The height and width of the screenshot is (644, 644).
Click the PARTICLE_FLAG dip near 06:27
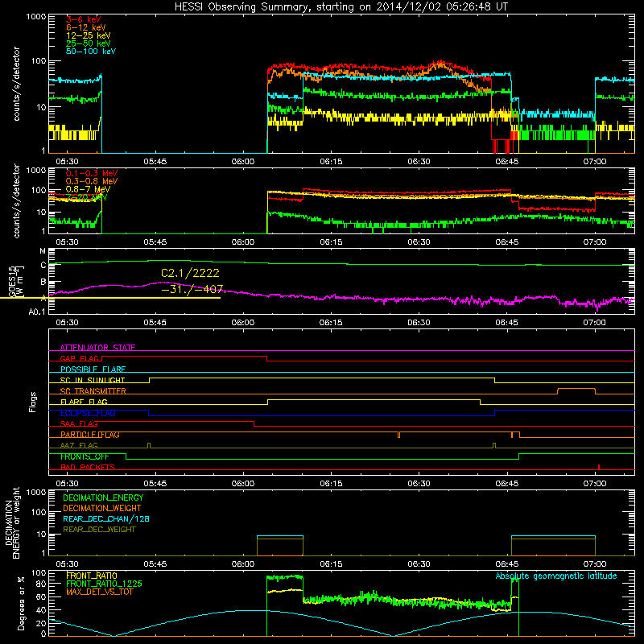pos(398,435)
